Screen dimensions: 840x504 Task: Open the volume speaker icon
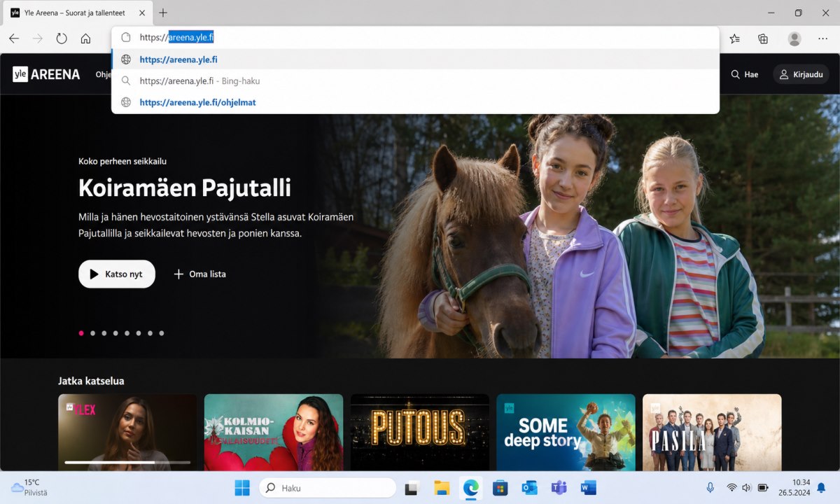pos(747,488)
